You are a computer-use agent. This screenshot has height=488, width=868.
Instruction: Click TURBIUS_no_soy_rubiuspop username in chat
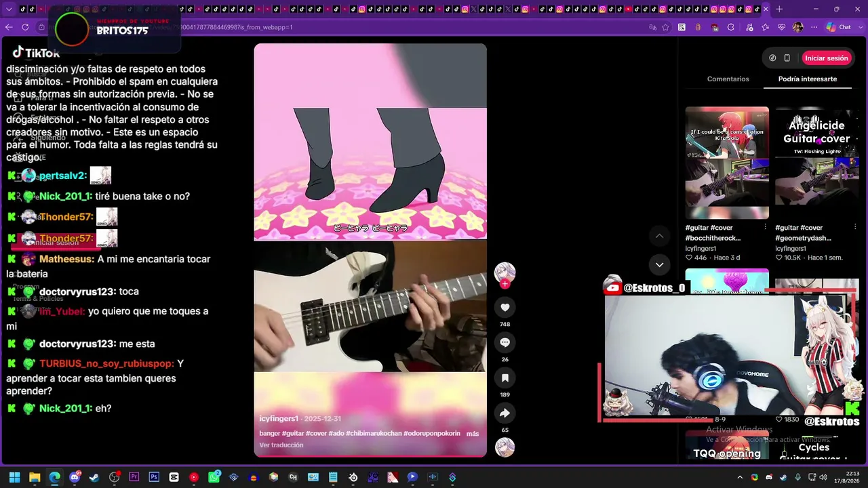pyautogui.click(x=106, y=363)
